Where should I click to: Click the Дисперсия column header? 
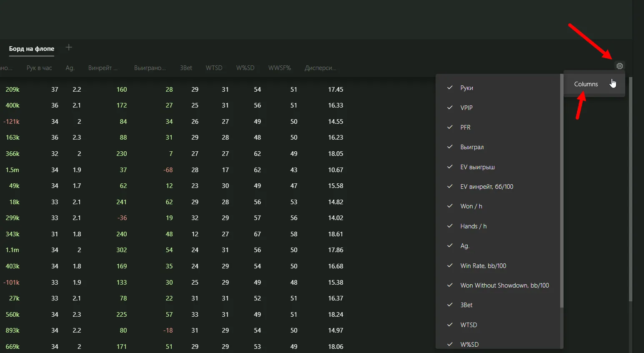320,68
